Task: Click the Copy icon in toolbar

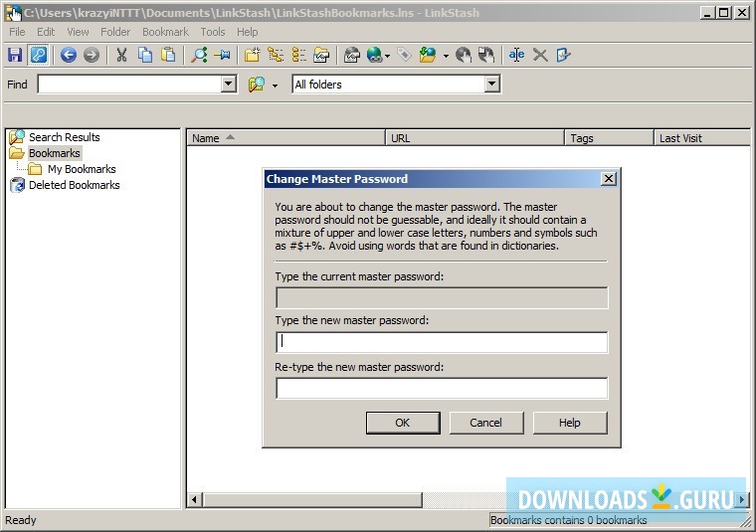Action: tap(144, 55)
